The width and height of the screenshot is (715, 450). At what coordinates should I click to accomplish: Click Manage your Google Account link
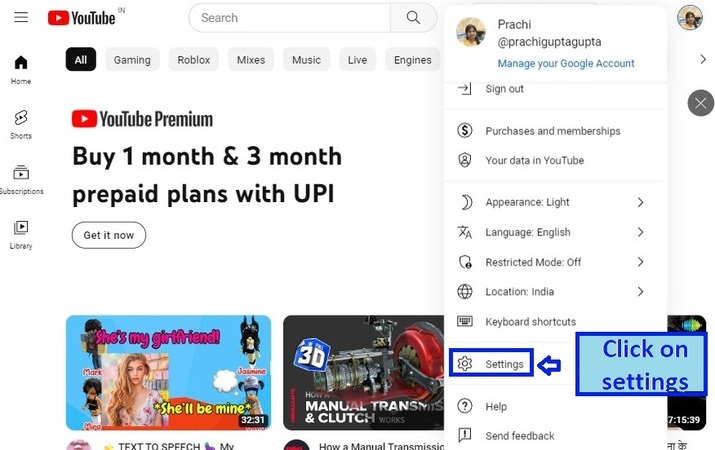[566, 63]
